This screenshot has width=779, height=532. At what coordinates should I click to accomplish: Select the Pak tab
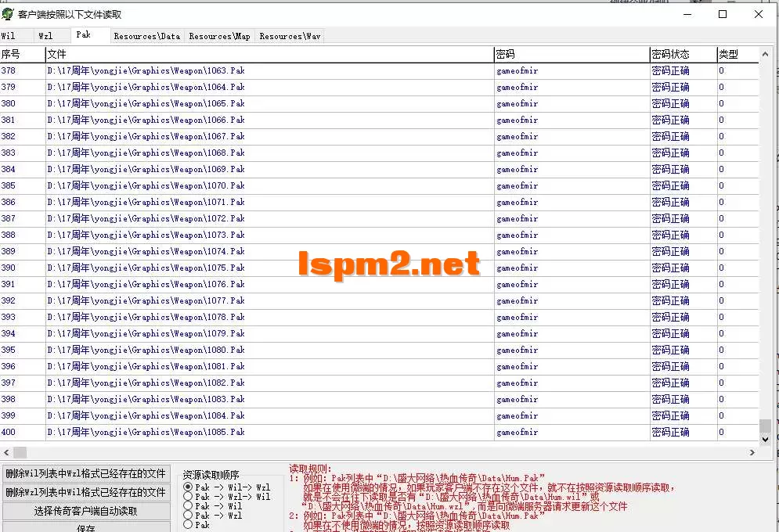[84, 35]
